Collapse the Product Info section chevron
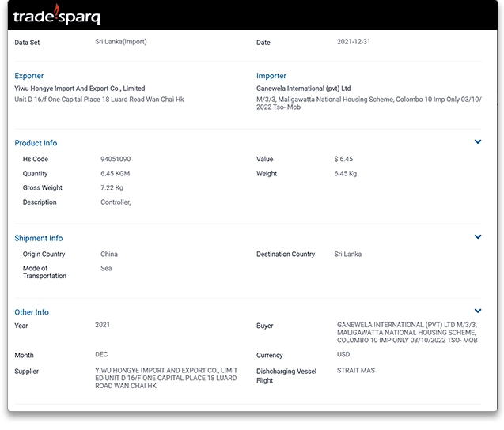The width and height of the screenshot is (504, 430). (478, 141)
